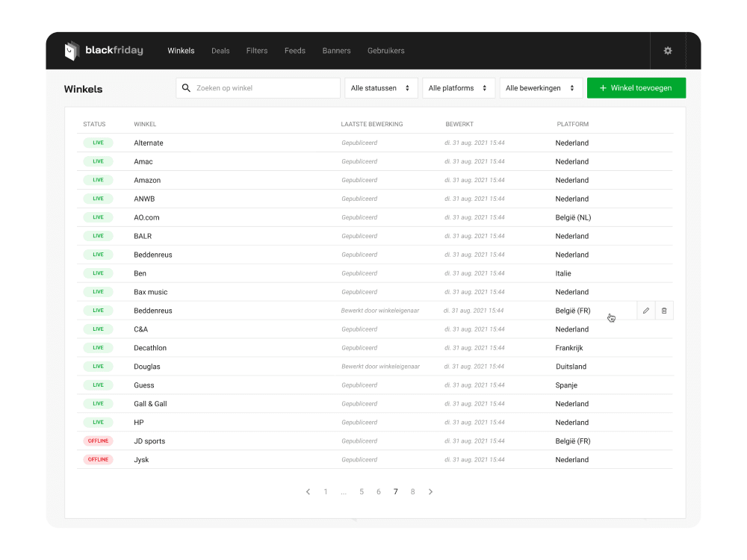Open the Ben shop row

(375, 273)
